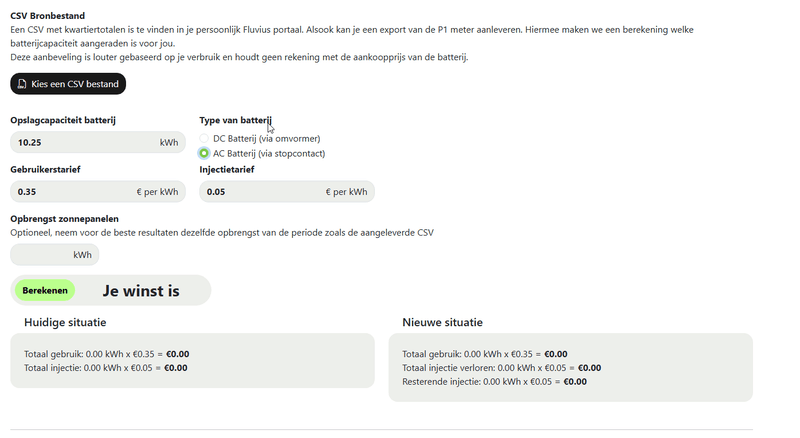Focus the Opslagcapaciteit batterij input field
Image resolution: width=800 pixels, height=438 pixels.
(x=80, y=142)
